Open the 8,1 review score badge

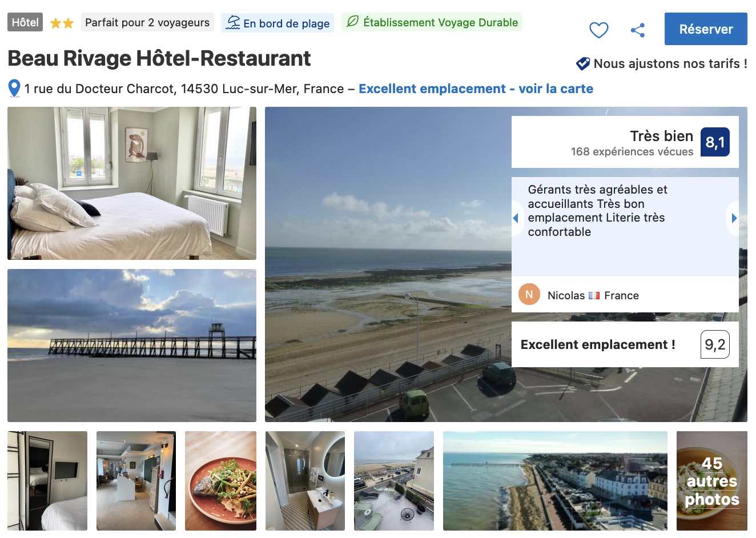click(715, 142)
